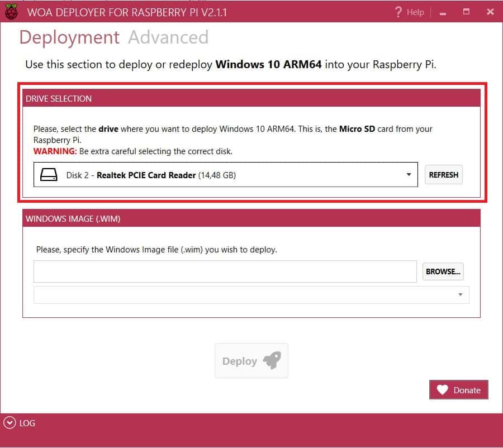Screen dimensions: 503x448
Task: Expand the LOG panel chevron
Action: (x=10, y=423)
